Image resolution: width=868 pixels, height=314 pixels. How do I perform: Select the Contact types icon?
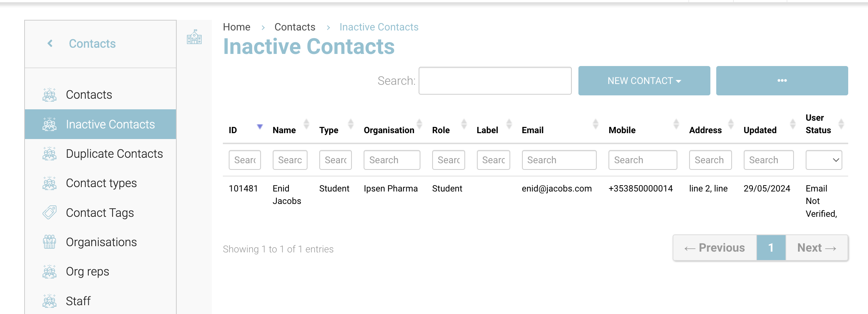pos(49,183)
